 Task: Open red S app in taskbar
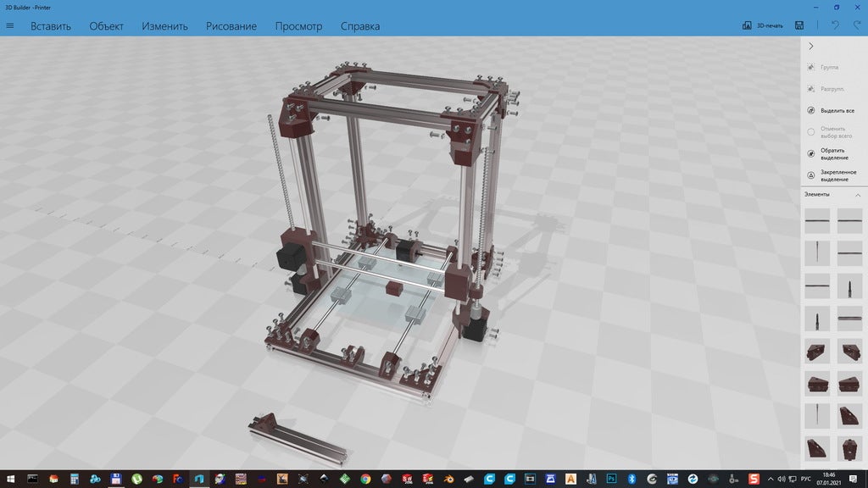tap(754, 479)
